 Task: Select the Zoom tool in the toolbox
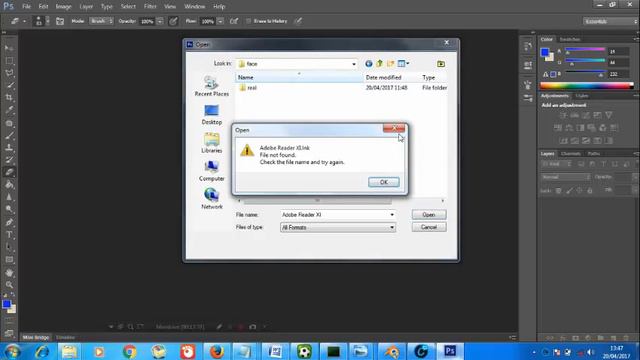point(9,285)
